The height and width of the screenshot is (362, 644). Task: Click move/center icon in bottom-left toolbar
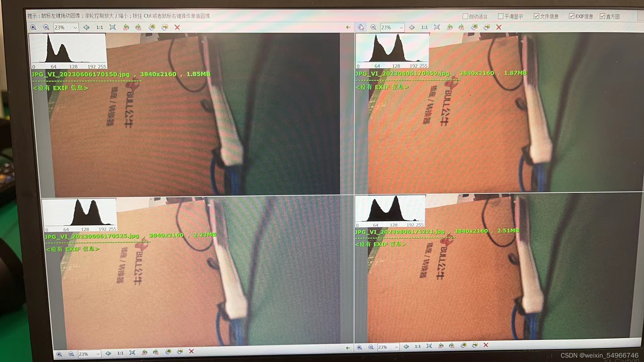click(108, 353)
